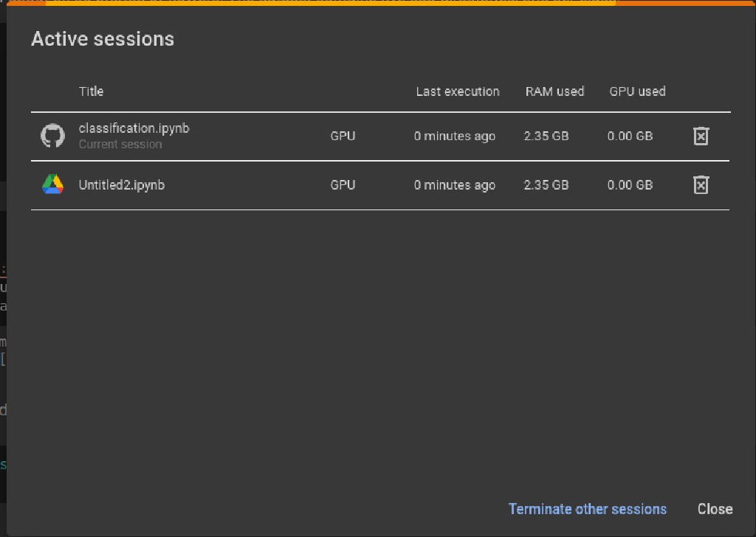The height and width of the screenshot is (537, 756).
Task: Click the GPU used column header
Action: (x=637, y=91)
